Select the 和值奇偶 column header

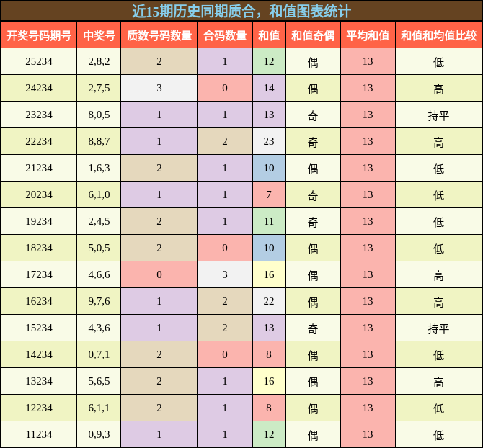(313, 35)
